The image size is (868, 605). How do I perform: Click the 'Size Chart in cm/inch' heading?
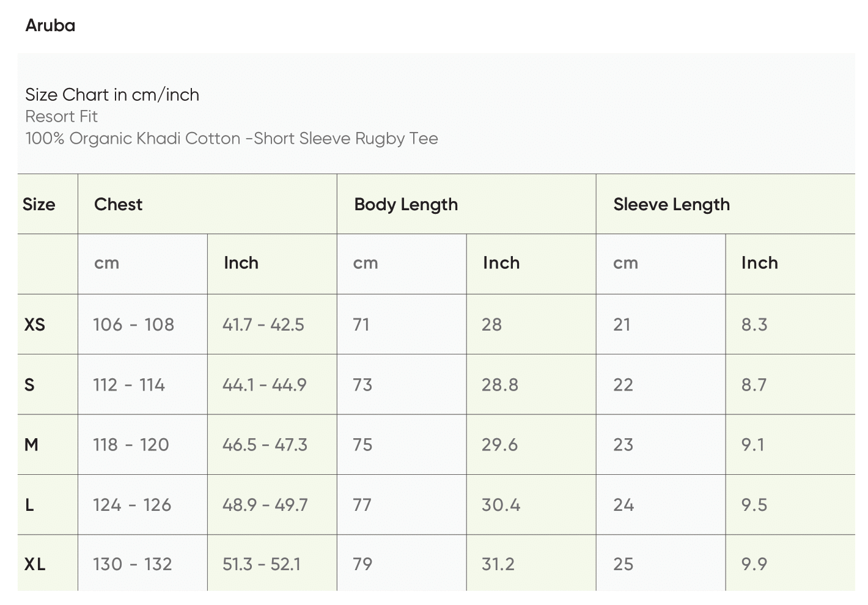(112, 95)
